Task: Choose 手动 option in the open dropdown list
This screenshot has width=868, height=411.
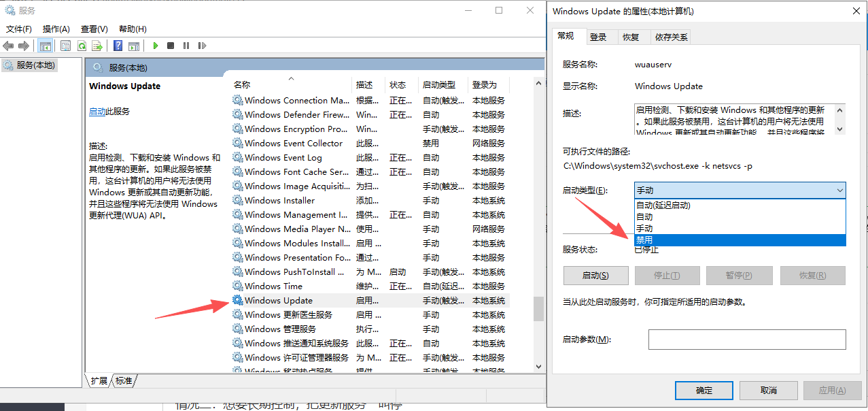Action: click(740, 229)
